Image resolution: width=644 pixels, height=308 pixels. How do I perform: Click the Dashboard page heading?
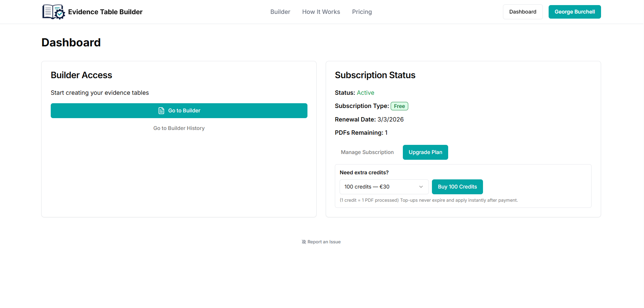(x=71, y=43)
